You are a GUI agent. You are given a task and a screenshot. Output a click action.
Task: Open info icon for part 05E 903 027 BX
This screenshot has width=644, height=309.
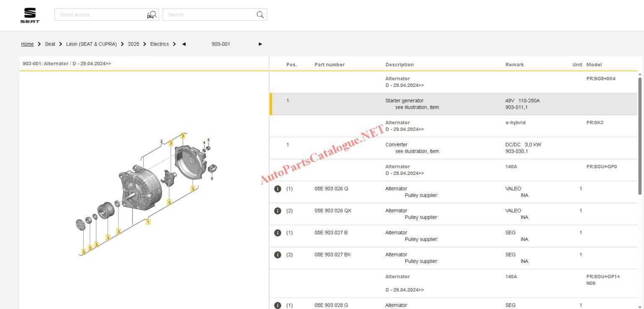click(x=278, y=255)
